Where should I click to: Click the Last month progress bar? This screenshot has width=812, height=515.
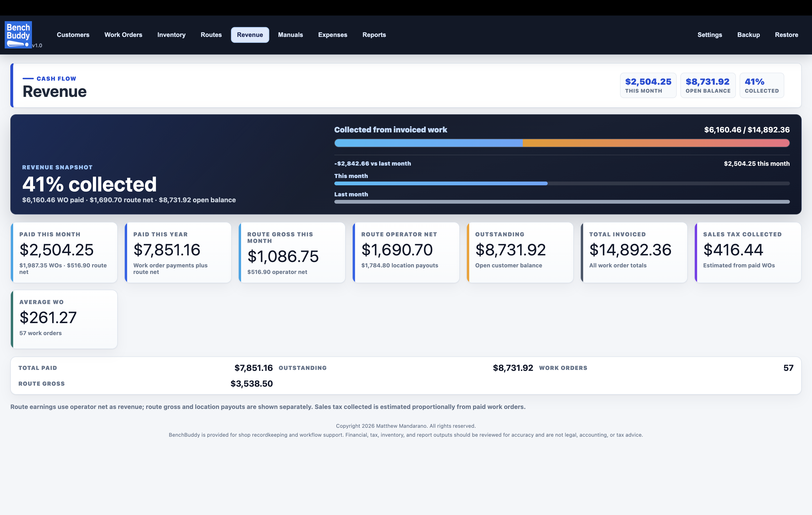click(x=562, y=202)
